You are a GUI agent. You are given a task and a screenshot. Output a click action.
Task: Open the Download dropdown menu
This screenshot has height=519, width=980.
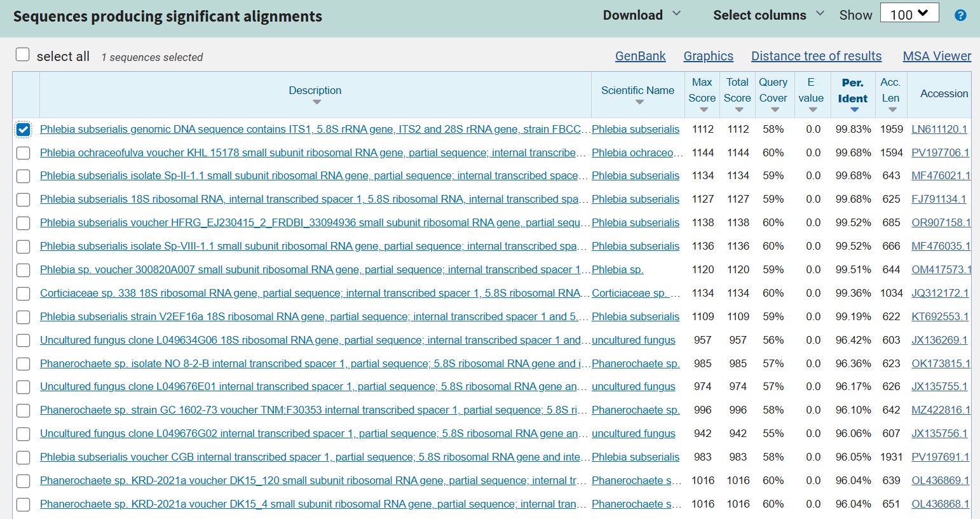[x=641, y=15]
